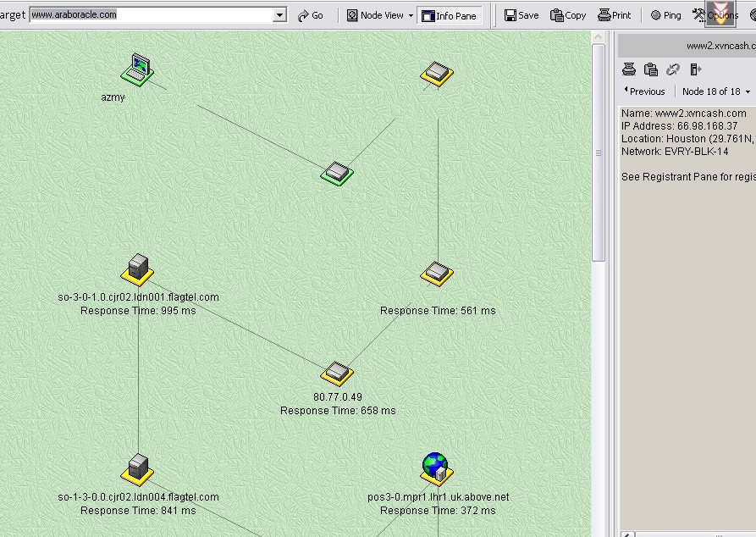The image size is (756, 537).
Task: Click Ping in the toolbar
Action: 665,15
